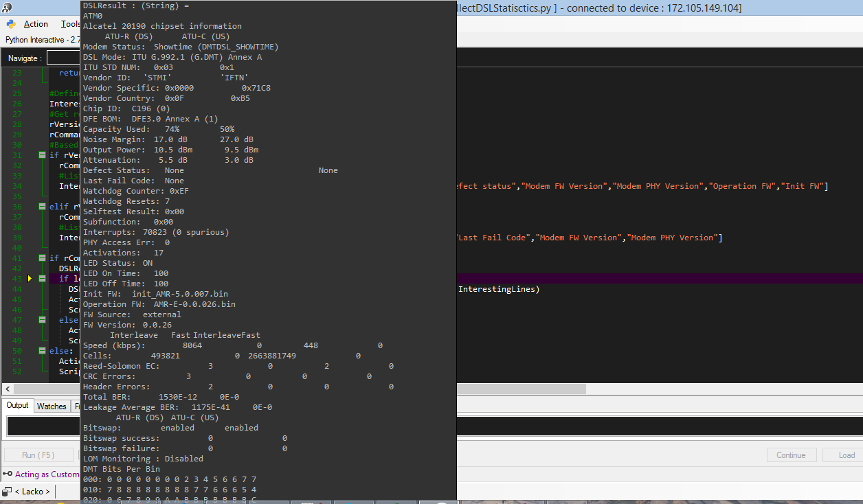Open the Action menu

pos(36,24)
